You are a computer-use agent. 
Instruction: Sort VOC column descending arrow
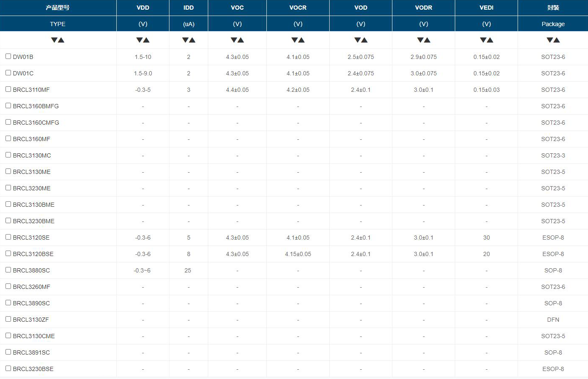tap(234, 40)
